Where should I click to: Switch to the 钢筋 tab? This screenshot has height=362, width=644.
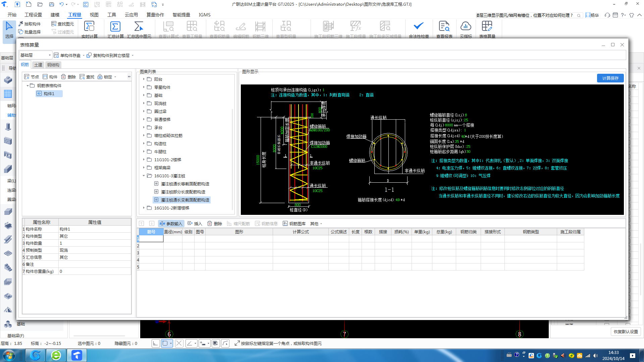[25, 65]
